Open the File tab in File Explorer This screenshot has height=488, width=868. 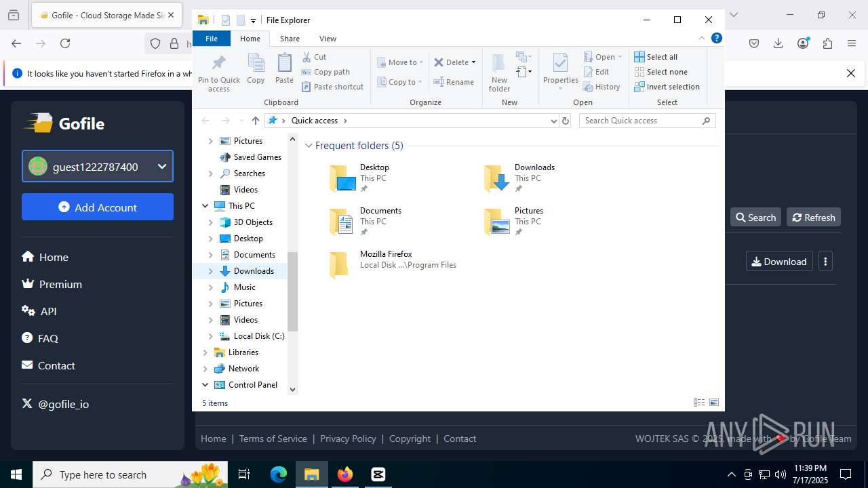click(x=212, y=39)
